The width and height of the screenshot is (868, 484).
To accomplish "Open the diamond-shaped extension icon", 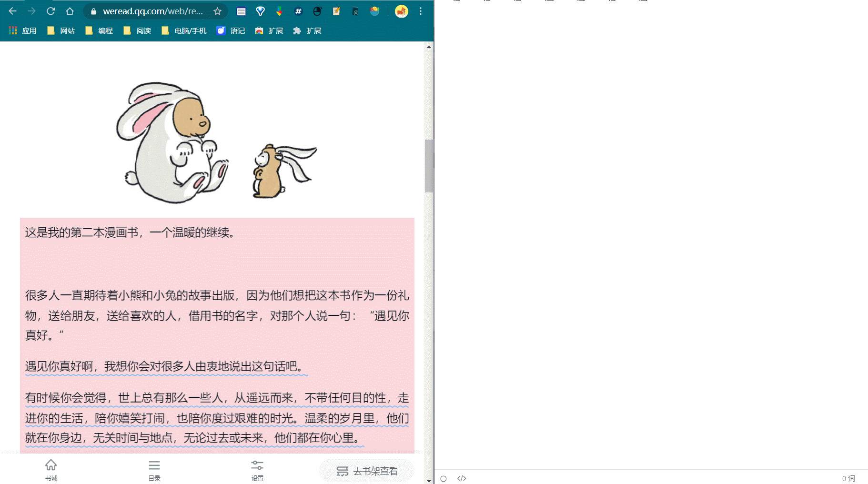I will [x=260, y=11].
